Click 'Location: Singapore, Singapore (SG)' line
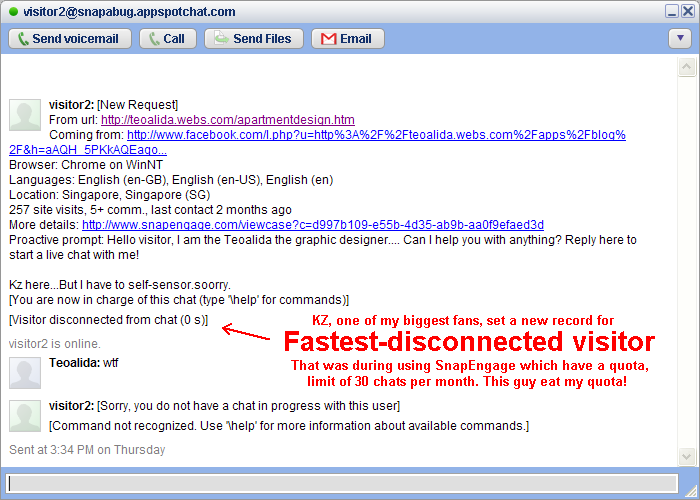This screenshot has height=500, width=700. coord(109,195)
